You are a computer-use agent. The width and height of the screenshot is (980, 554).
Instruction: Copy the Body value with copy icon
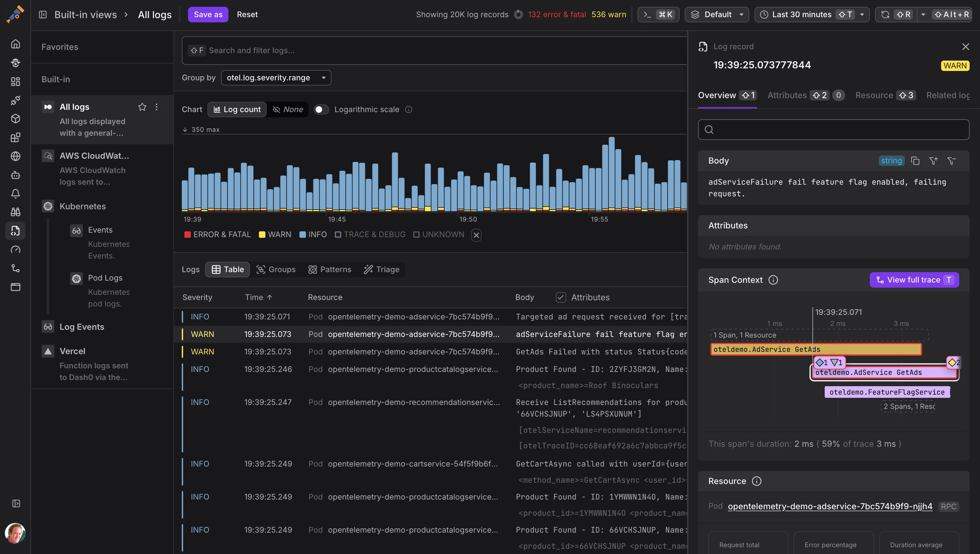pyautogui.click(x=915, y=161)
